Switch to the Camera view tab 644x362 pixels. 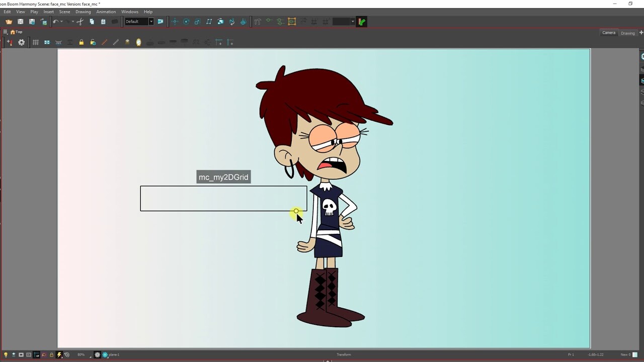coord(609,33)
